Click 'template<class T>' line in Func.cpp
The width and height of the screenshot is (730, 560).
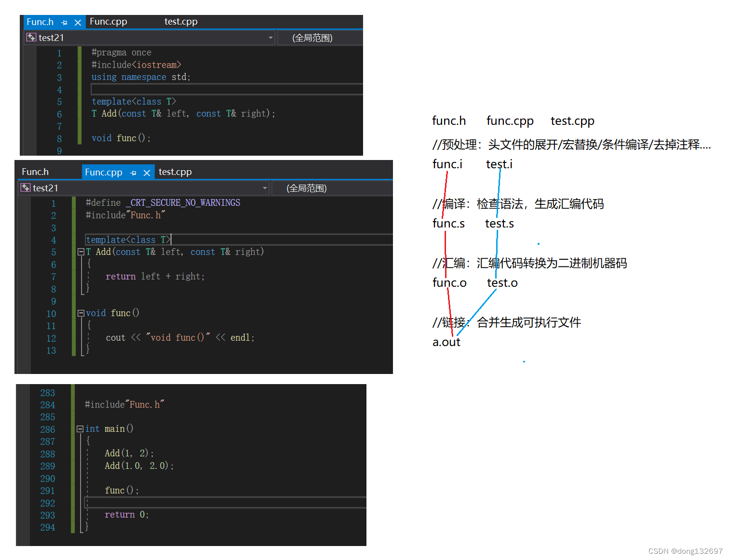tap(128, 240)
